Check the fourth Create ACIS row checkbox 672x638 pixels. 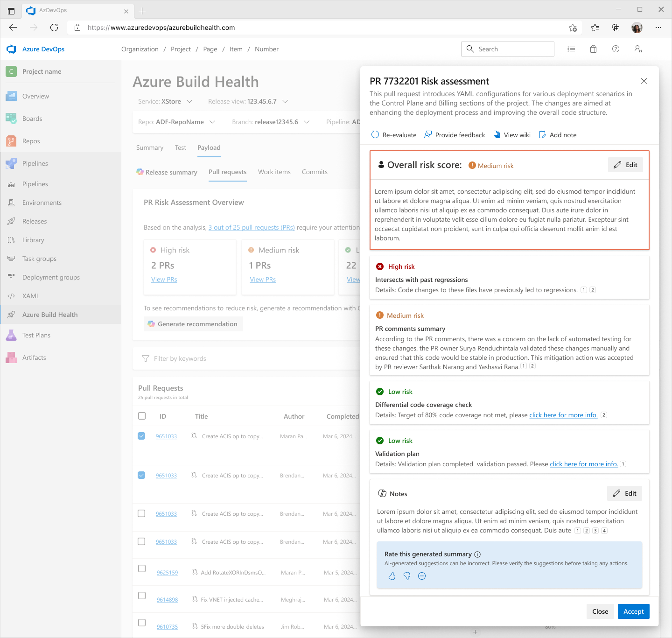point(141,541)
